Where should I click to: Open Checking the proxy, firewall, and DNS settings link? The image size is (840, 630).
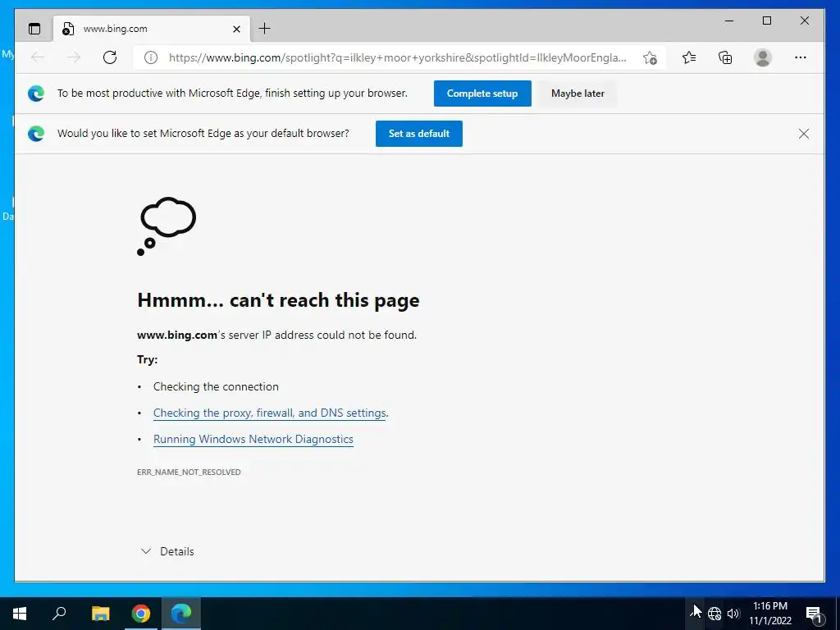coord(269,413)
